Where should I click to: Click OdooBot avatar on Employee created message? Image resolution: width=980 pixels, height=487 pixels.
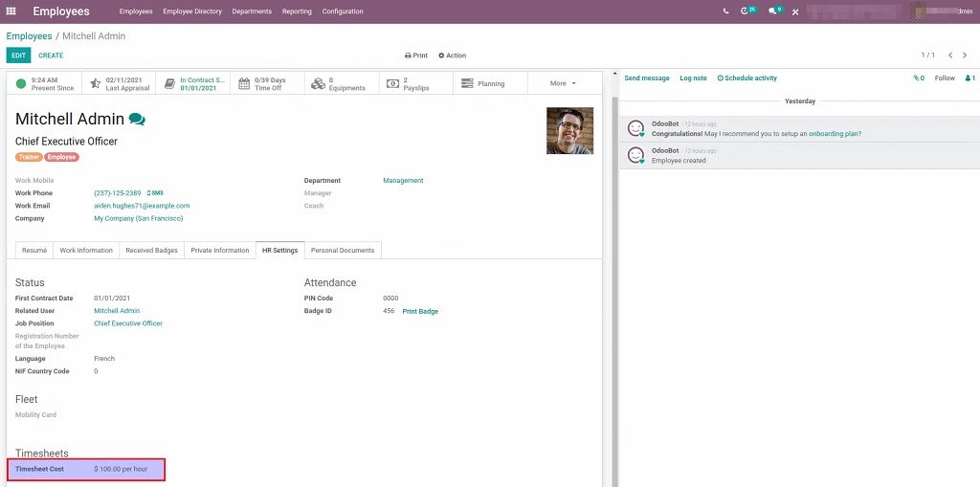(x=636, y=155)
